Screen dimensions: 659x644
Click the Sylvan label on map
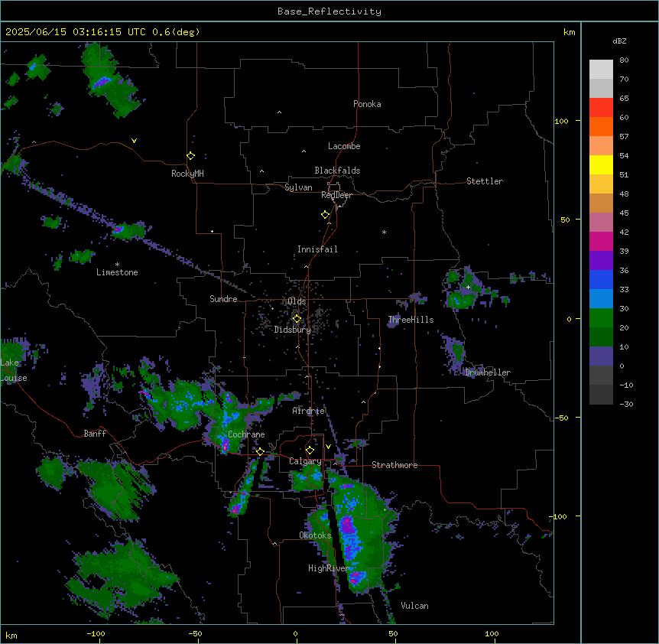click(x=298, y=187)
